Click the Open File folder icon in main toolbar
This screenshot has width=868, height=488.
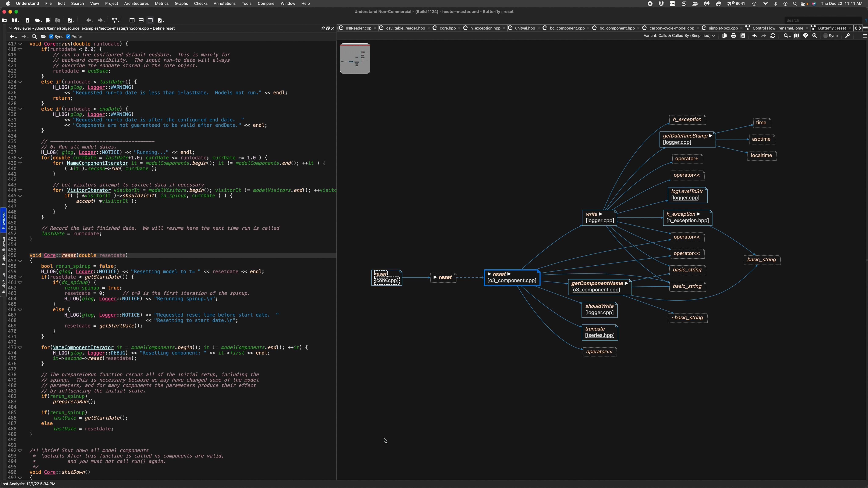tap(38, 20)
